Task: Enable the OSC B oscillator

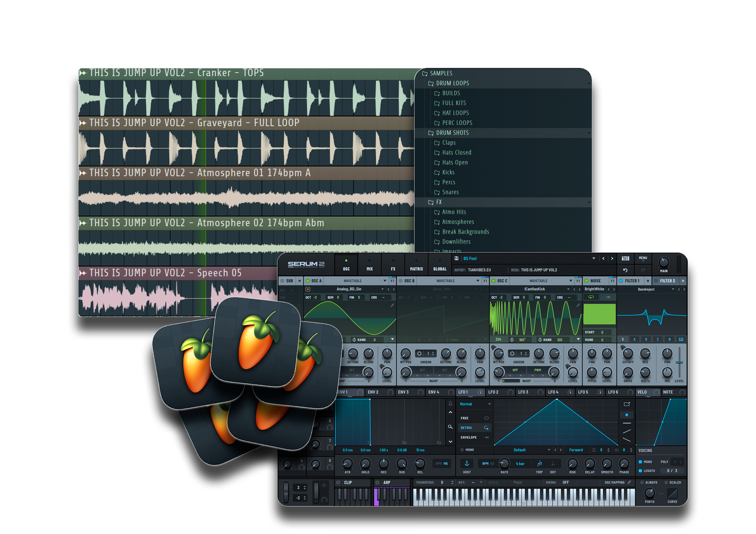Action: [x=401, y=281]
